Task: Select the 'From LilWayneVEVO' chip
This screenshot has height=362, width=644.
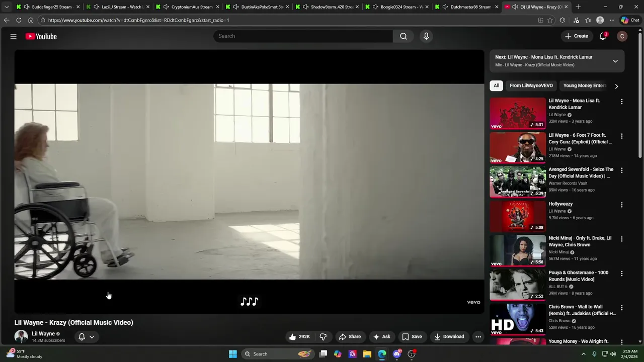Action: [531, 85]
